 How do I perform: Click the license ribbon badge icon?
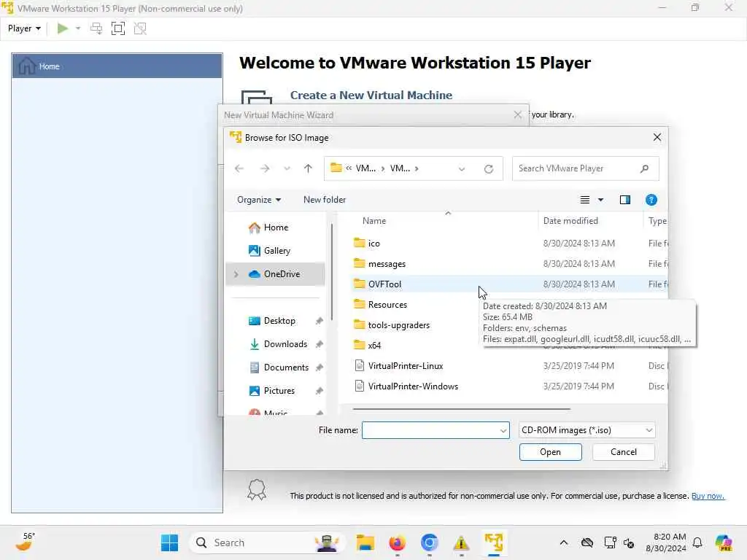pyautogui.click(x=257, y=489)
